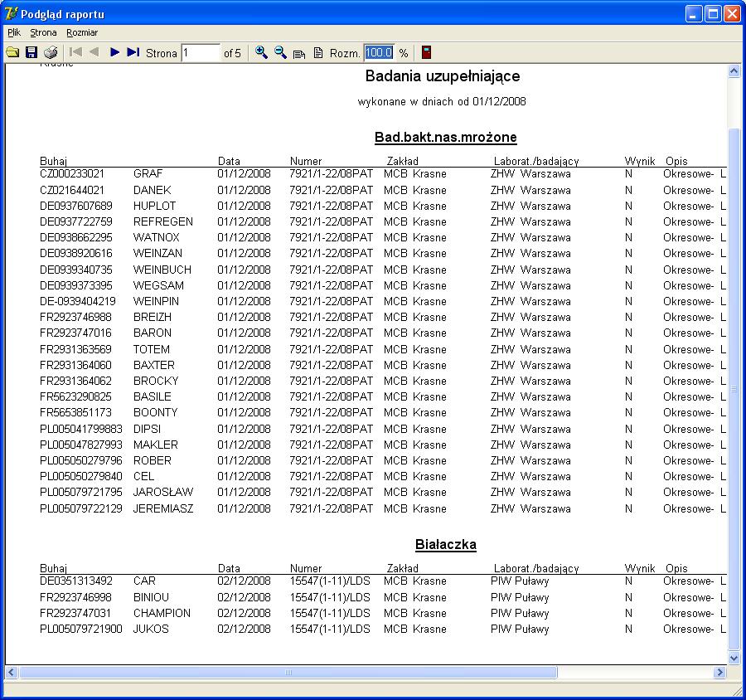The width and height of the screenshot is (746, 700).
Task: Open the Strona menu
Action: 43,32
